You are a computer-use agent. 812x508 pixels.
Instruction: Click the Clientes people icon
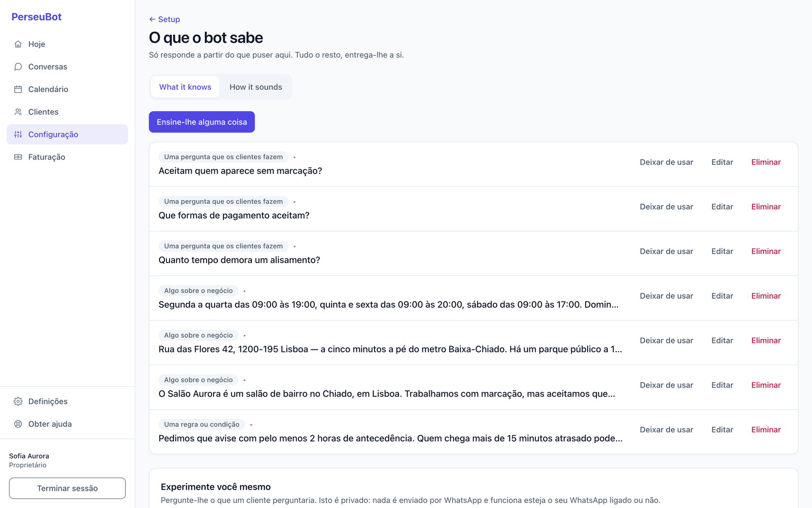pyautogui.click(x=18, y=112)
